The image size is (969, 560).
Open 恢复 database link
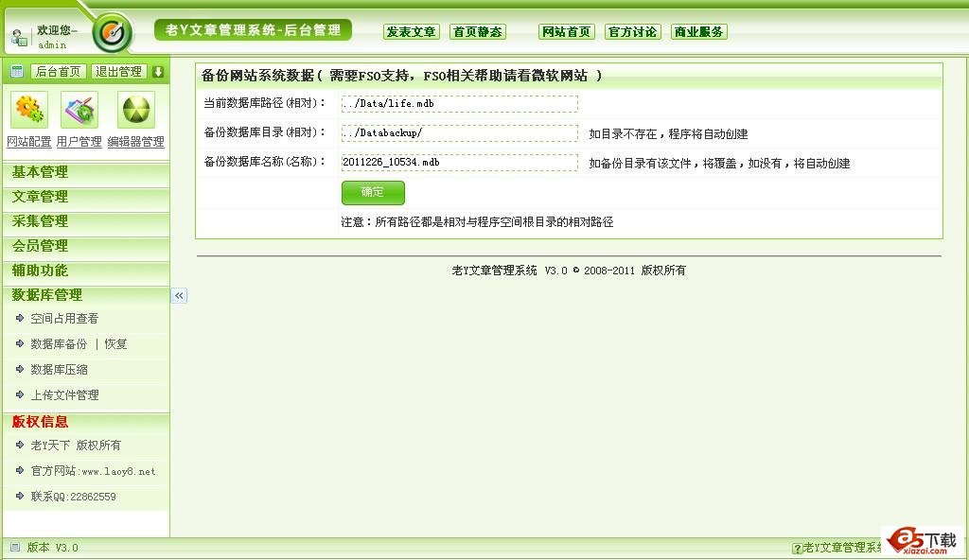(115, 343)
